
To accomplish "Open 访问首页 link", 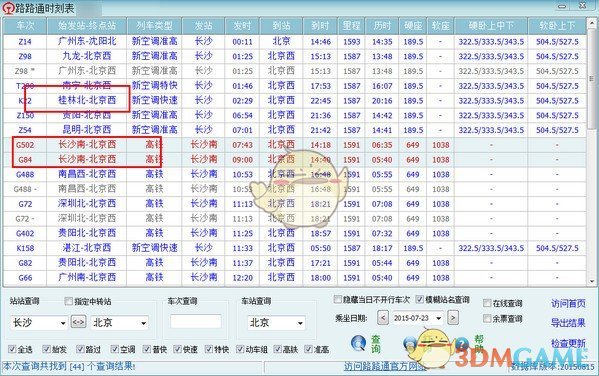I will [568, 303].
